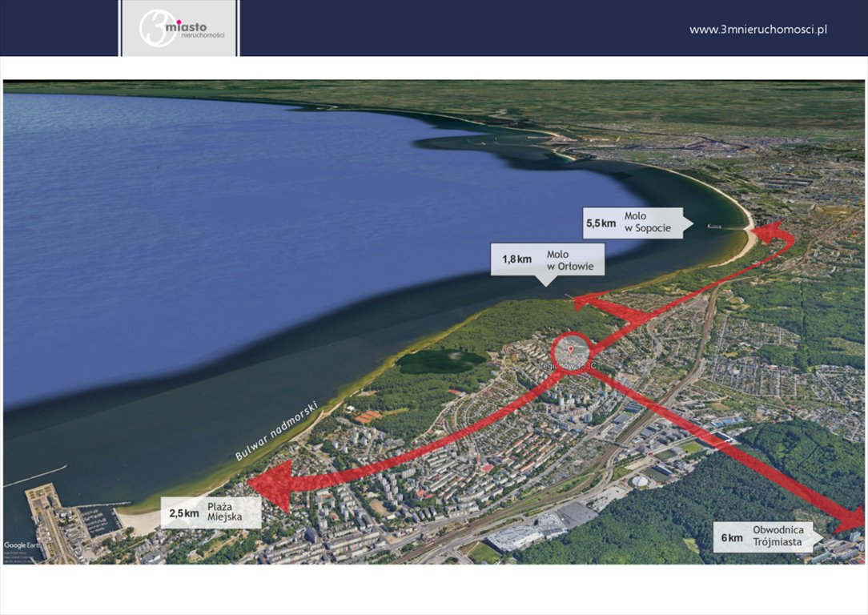Viewport: 868px width, 615px height.
Task: Click the red arrowhead pointing at Orłowo pier
Action: pos(589,302)
